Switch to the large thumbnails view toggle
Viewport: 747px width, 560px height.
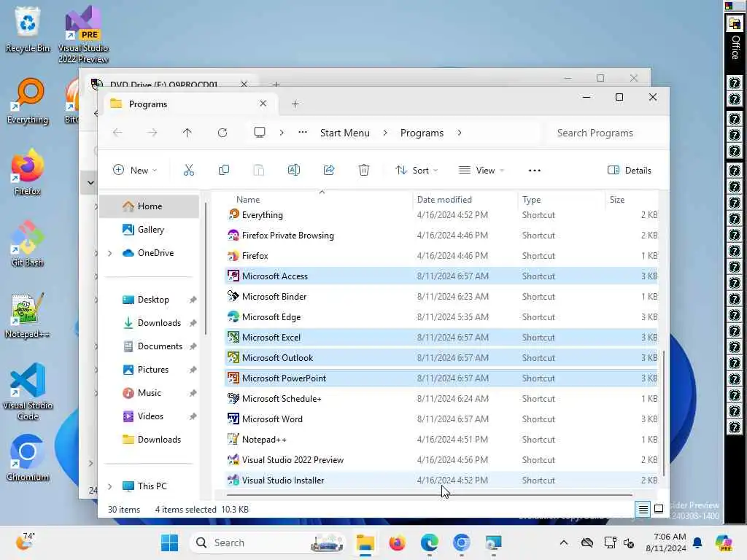pos(659,509)
